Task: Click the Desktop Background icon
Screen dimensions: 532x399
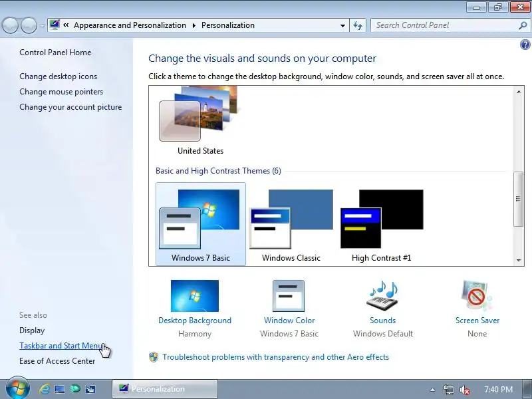Action: tap(195, 295)
